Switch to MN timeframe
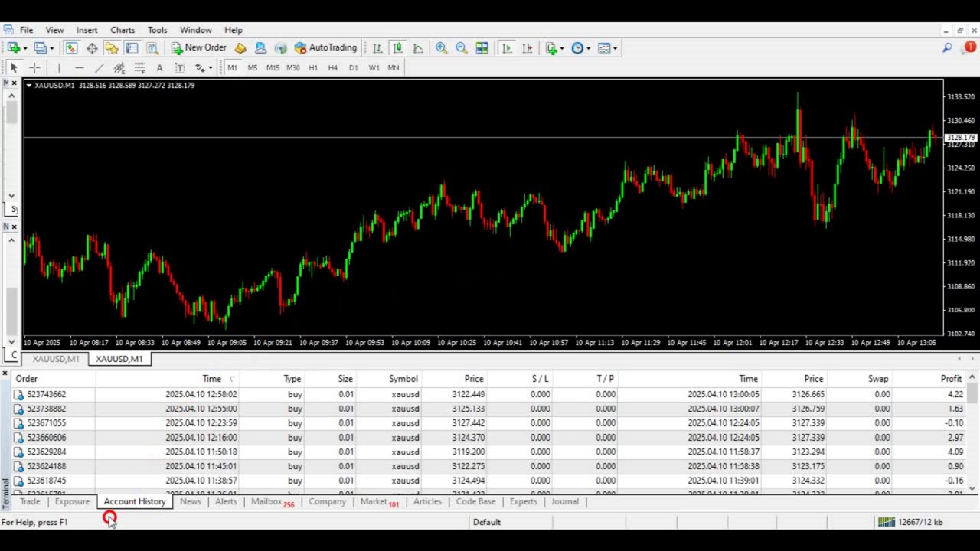980x551 pixels. point(394,68)
